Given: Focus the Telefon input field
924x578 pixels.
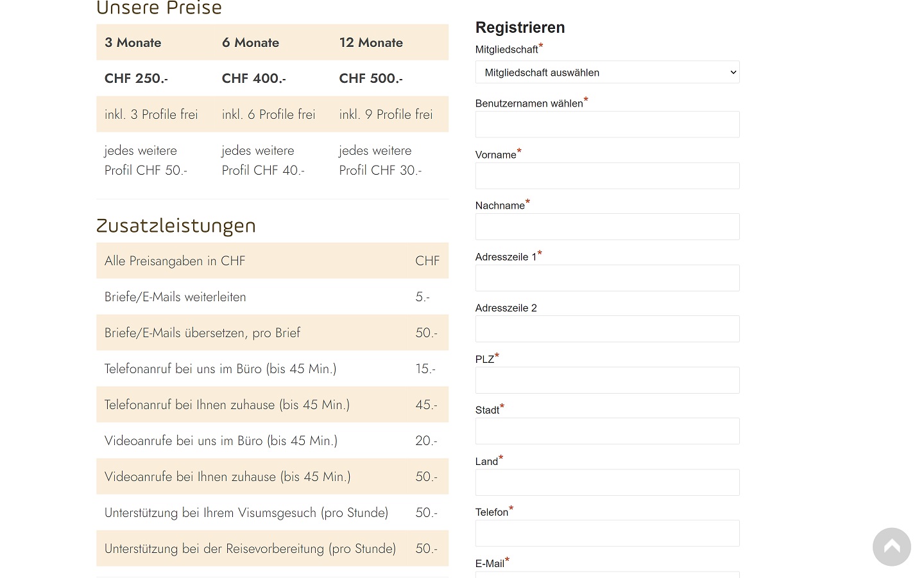Looking at the screenshot, I should click(607, 533).
